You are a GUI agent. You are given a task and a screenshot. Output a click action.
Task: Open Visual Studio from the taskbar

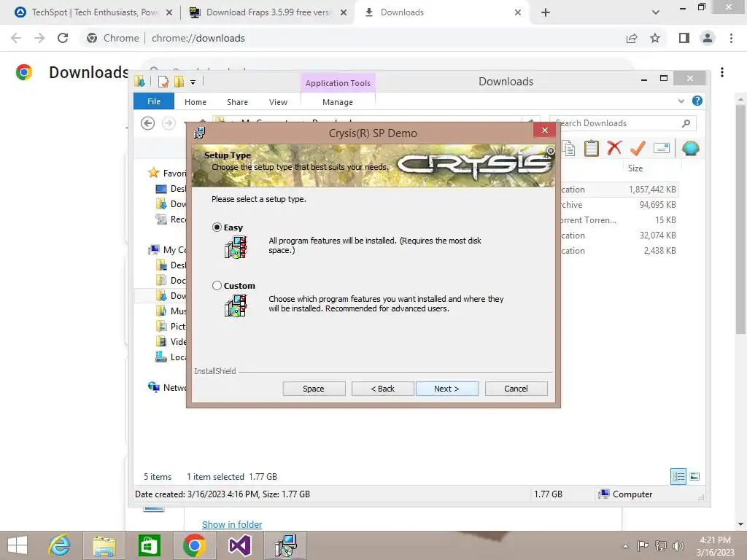pos(240,545)
